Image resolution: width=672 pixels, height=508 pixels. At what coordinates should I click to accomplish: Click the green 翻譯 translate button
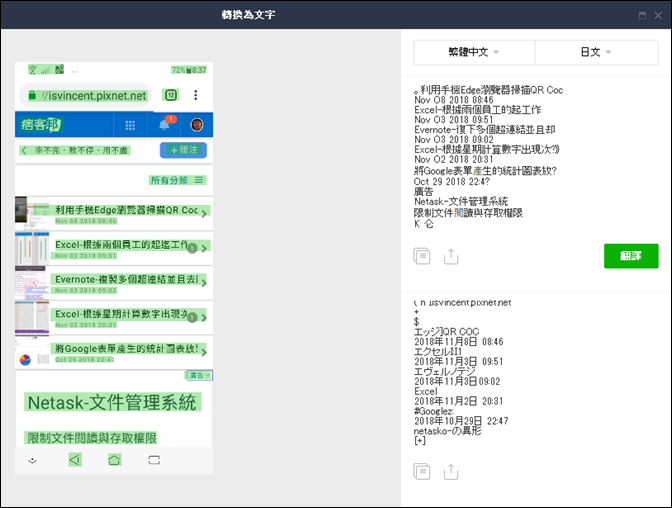[x=631, y=256]
